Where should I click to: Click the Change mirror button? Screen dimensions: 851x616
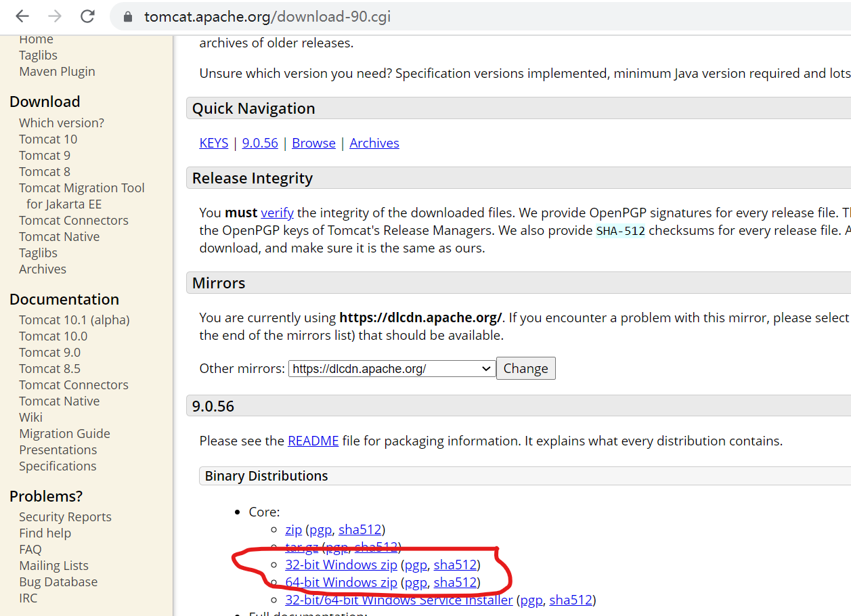(x=525, y=368)
